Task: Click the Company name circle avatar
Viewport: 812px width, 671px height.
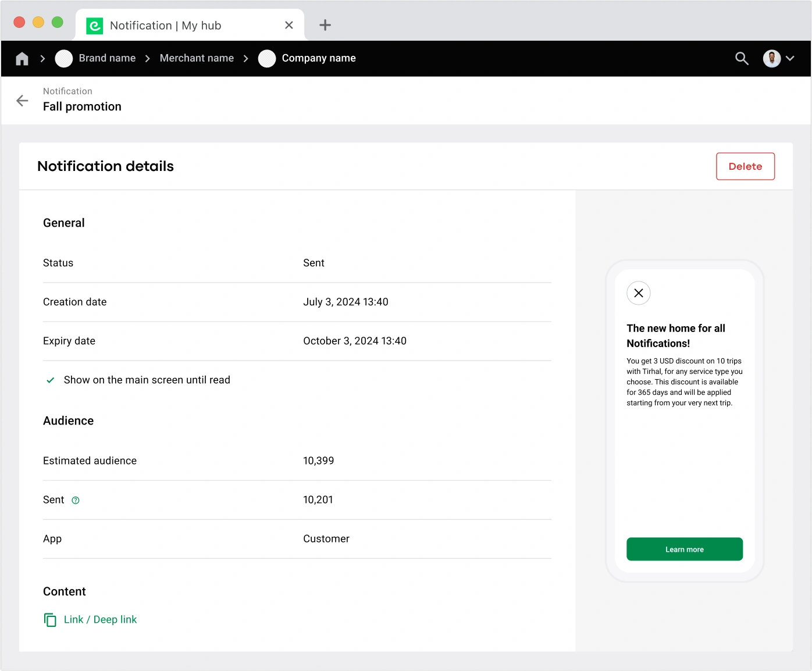Action: click(267, 59)
